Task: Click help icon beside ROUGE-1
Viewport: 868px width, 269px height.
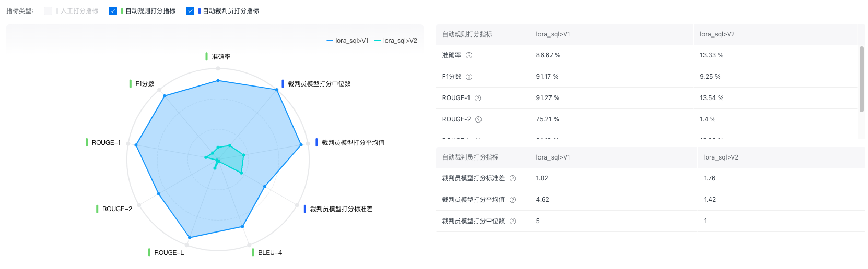Action: [478, 98]
